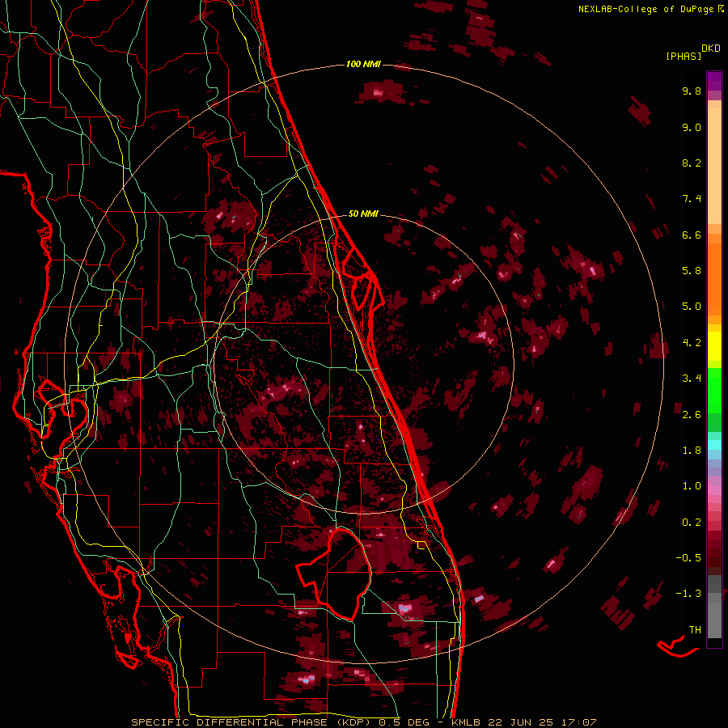Click the -1.3 scale value
The height and width of the screenshot is (728, 728).
(688, 594)
